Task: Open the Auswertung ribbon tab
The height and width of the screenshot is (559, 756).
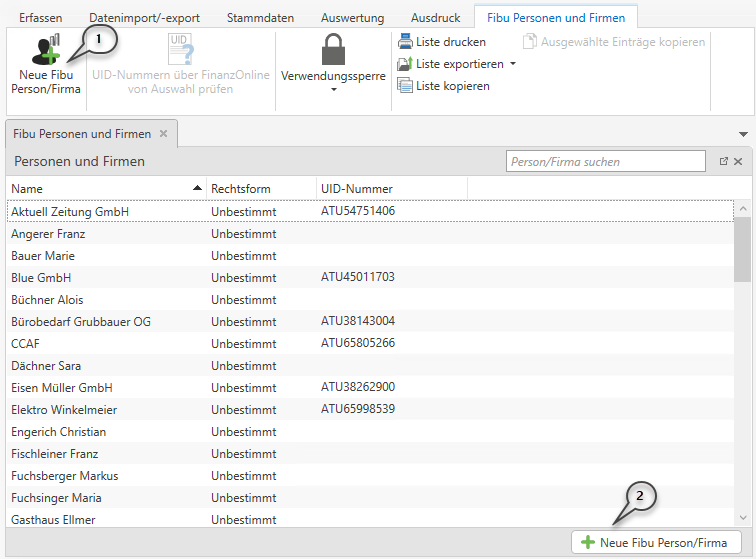Action: tap(352, 18)
